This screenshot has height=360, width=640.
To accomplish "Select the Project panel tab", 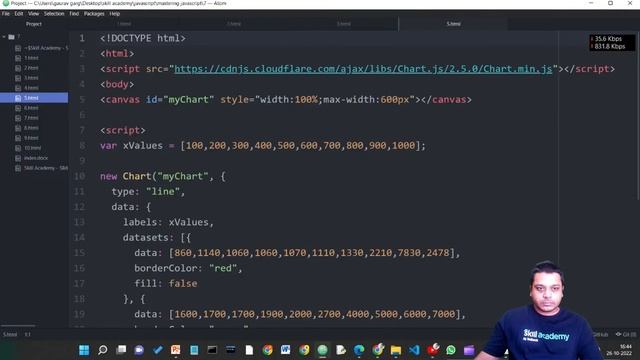I will coord(34,24).
